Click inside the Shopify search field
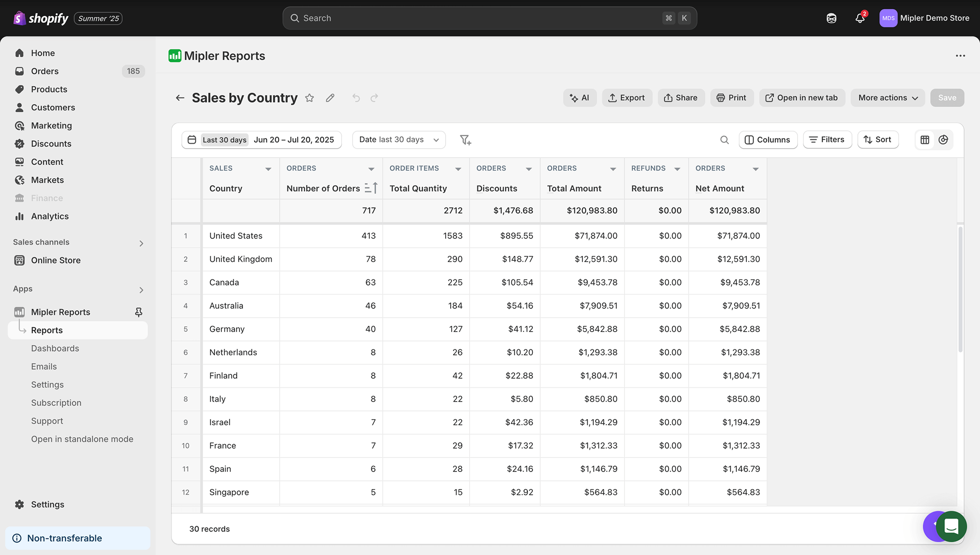This screenshot has width=980, height=555. point(489,18)
